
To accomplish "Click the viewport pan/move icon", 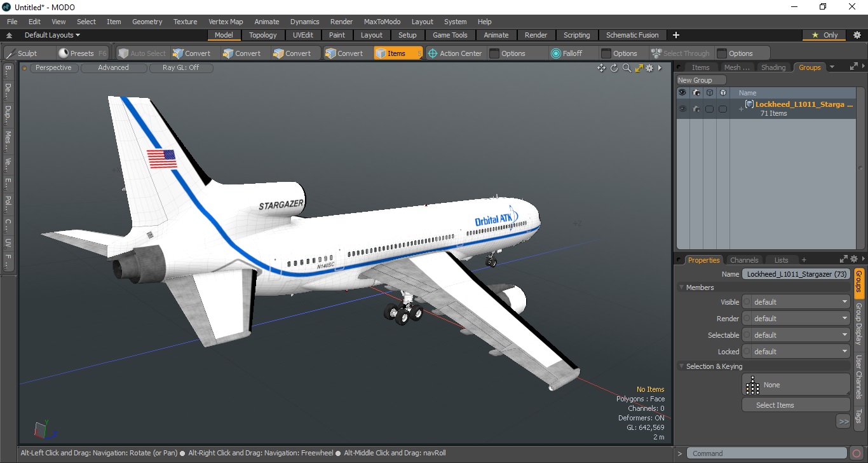I will (x=601, y=68).
